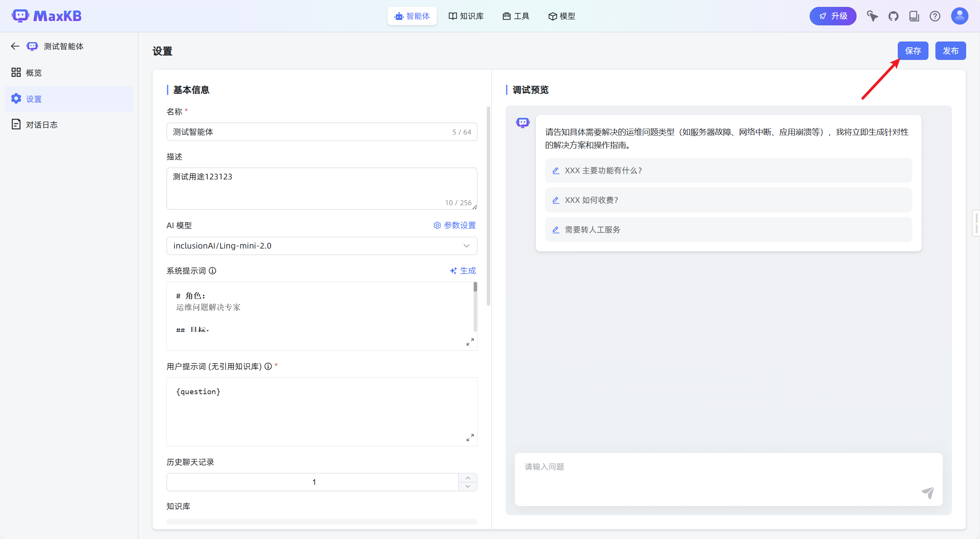Expand the system prompt editor fullscreen
This screenshot has width=980, height=539.
pos(470,342)
